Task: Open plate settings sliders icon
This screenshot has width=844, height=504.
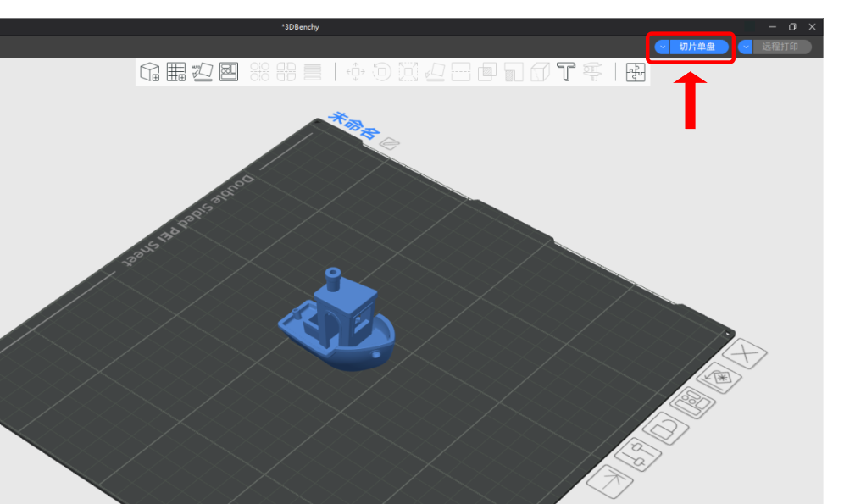Action: coord(638,455)
